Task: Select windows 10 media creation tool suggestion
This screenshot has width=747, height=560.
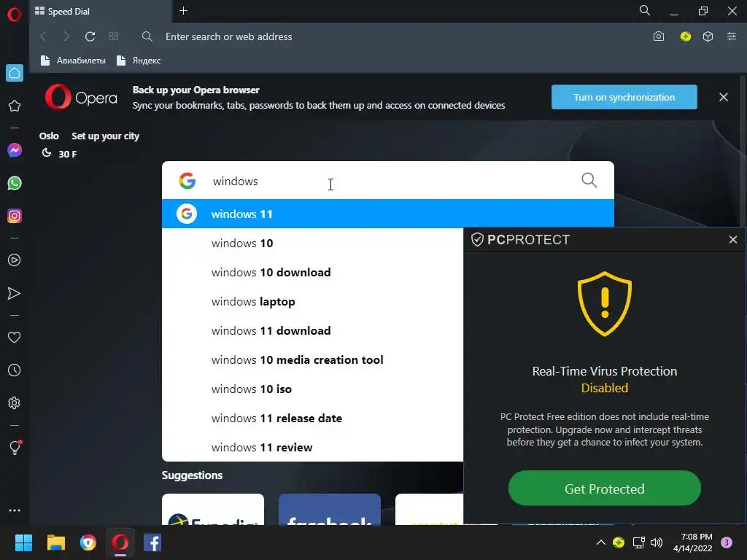Action: point(312,360)
